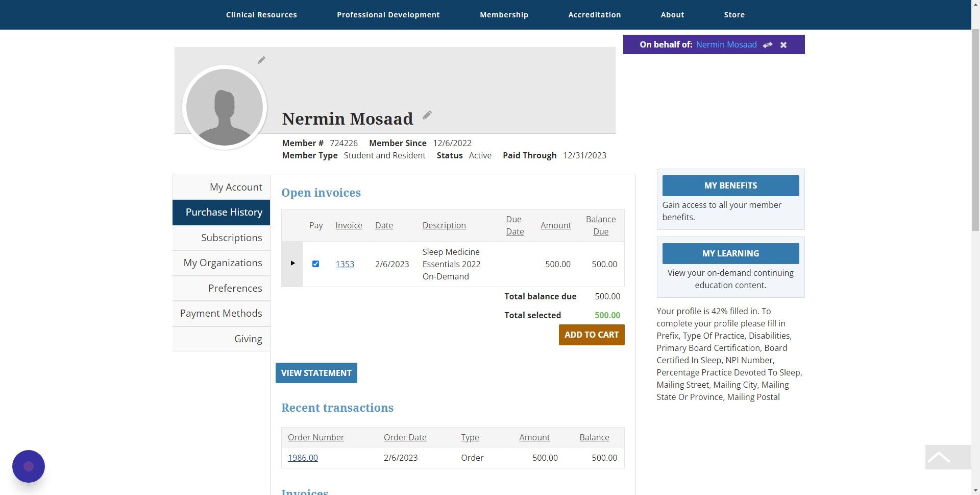Click the back-to-top arrow button
This screenshot has width=980, height=495.
[x=948, y=457]
